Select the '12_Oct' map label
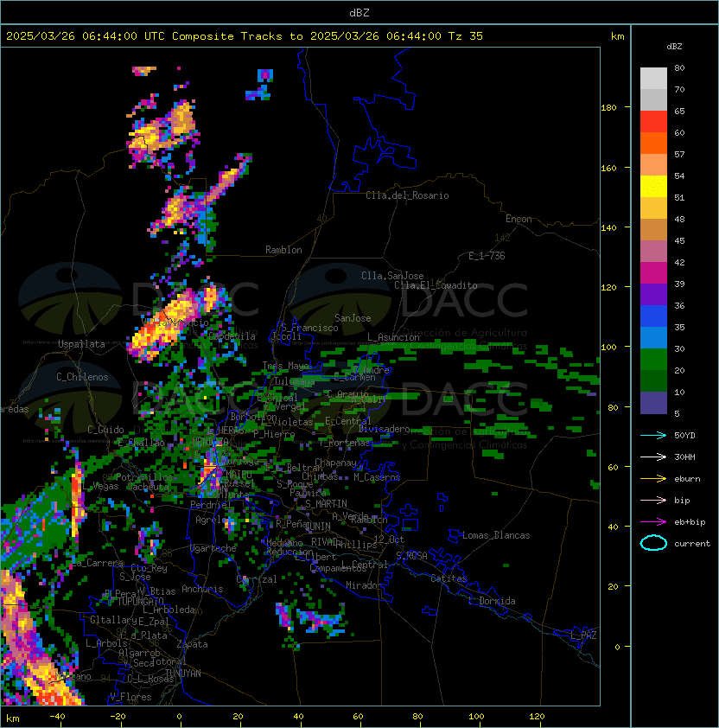Image resolution: width=719 pixels, height=728 pixels. click(389, 540)
